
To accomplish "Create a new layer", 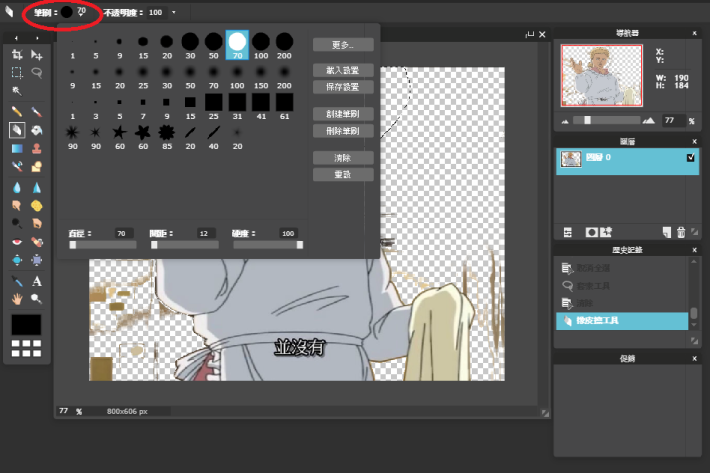I will pyautogui.click(x=667, y=233).
